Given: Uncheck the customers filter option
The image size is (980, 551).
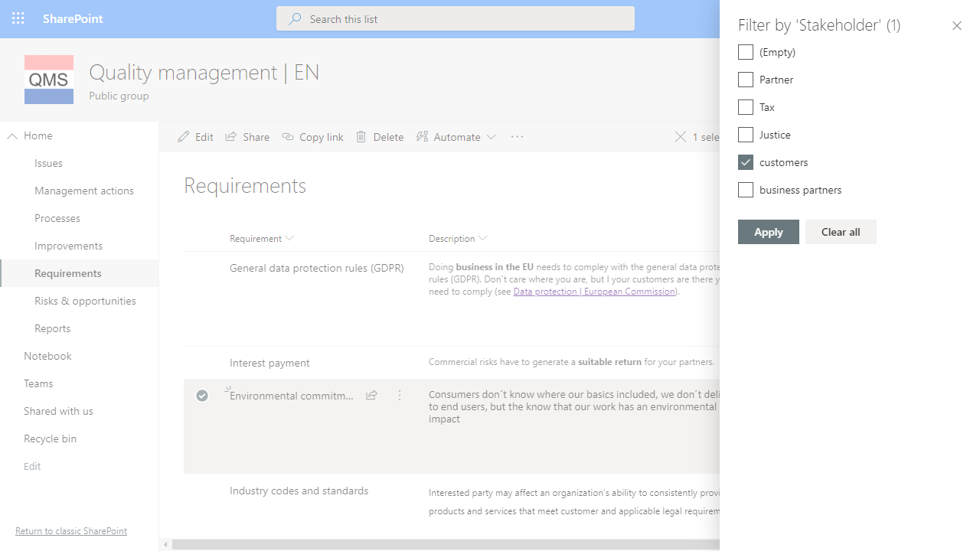Looking at the screenshot, I should pos(745,161).
